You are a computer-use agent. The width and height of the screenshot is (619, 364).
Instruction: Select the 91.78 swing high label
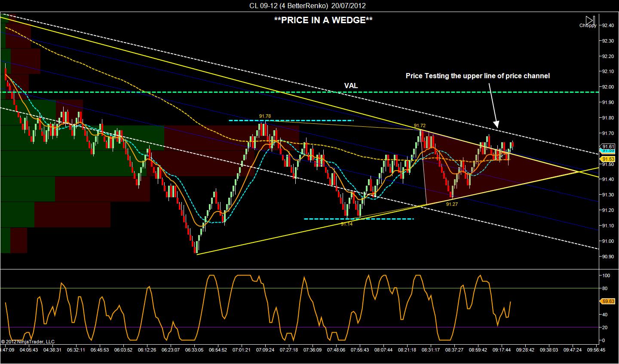265,116
